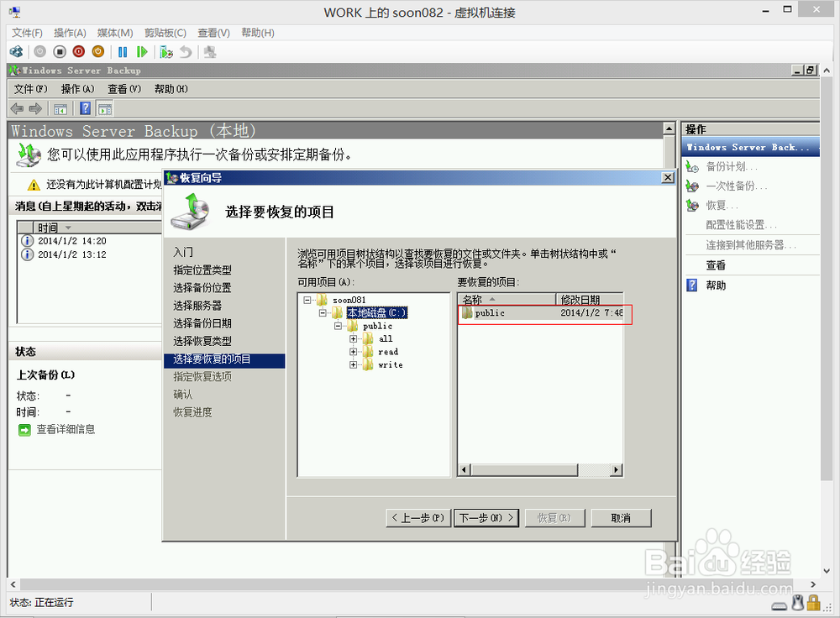Click the show/hide action pane icon

[x=105, y=108]
